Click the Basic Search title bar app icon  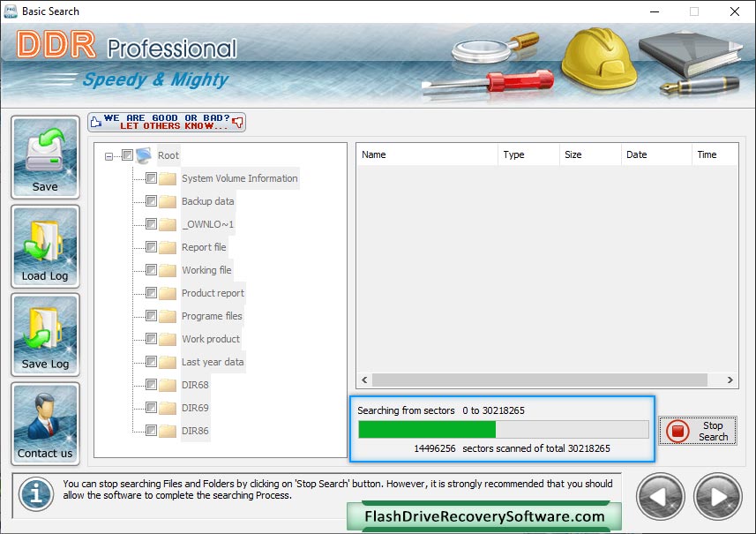coord(10,11)
